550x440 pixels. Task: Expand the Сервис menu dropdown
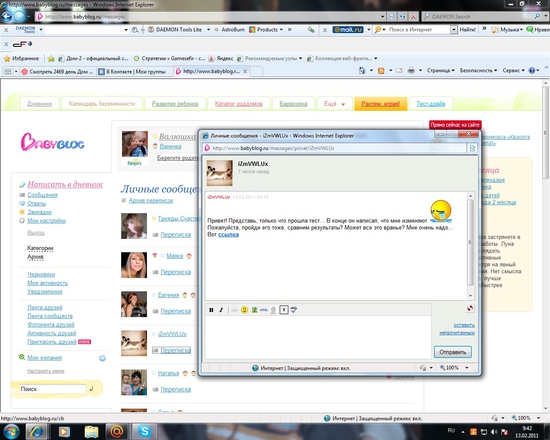point(514,71)
